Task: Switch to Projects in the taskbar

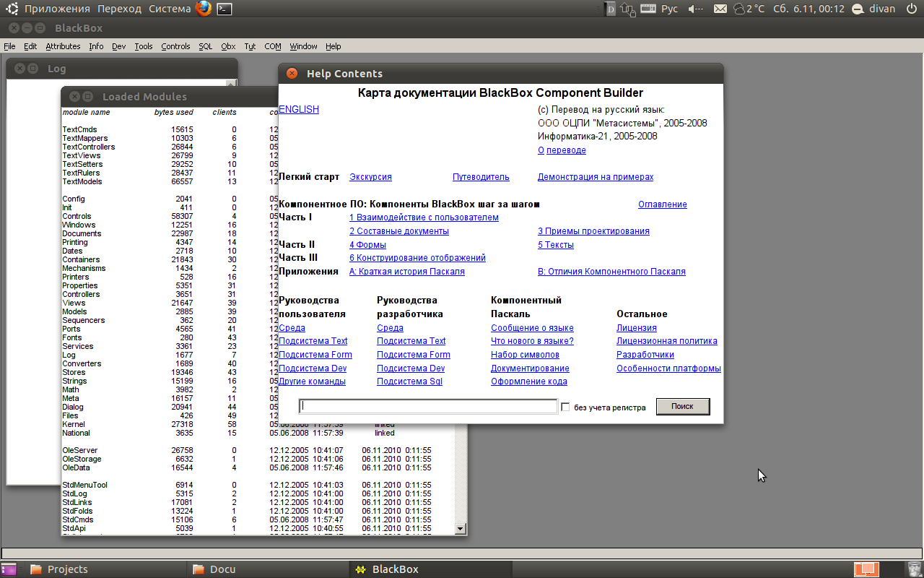Action: tap(67, 569)
